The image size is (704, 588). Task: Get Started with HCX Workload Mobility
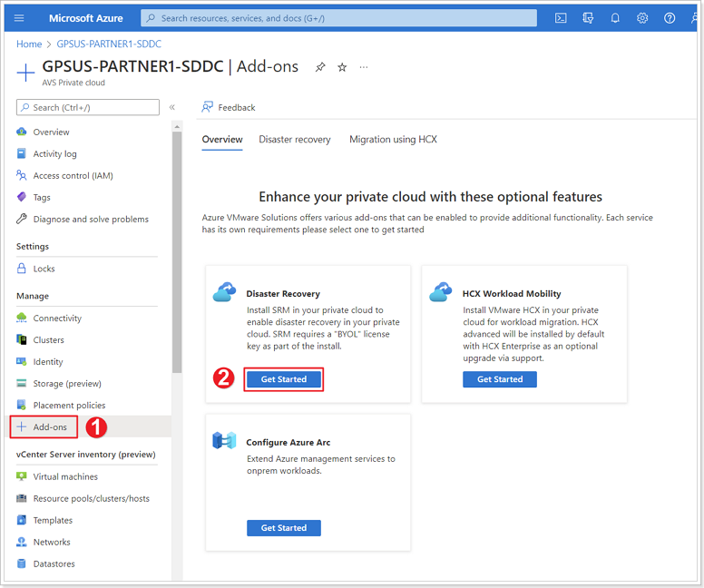(500, 379)
